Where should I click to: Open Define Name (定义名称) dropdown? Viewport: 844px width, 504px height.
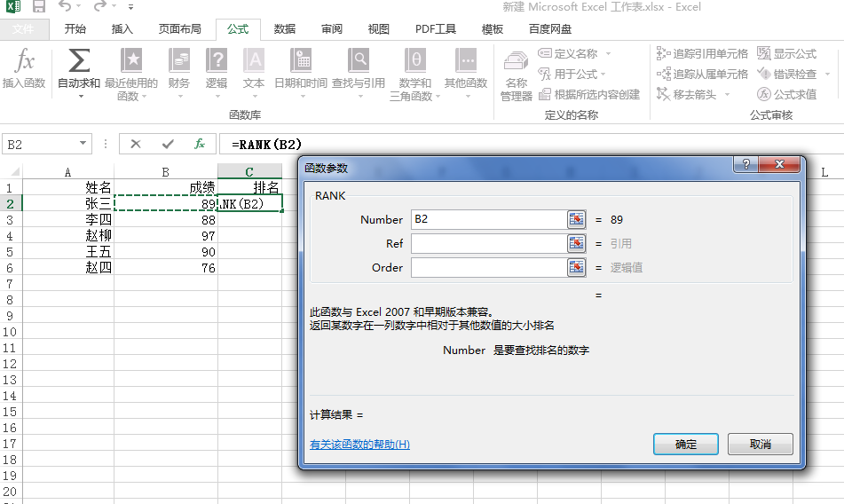[608, 54]
